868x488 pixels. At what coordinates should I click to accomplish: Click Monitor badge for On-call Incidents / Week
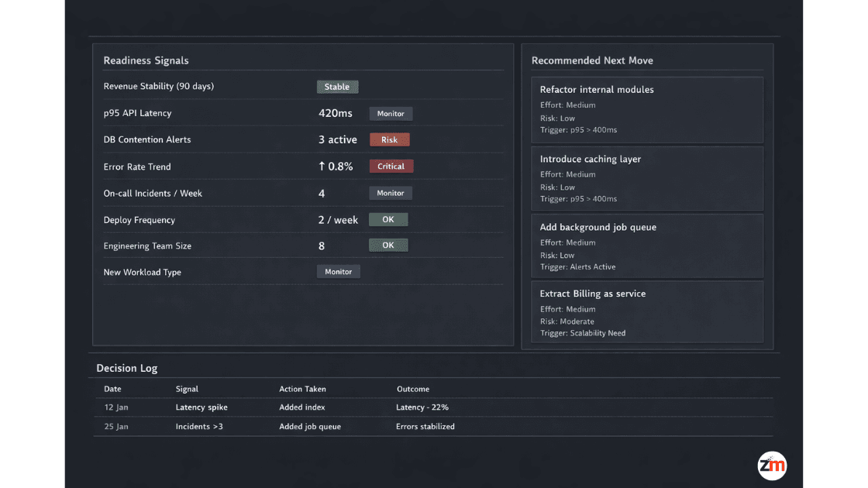tap(391, 193)
